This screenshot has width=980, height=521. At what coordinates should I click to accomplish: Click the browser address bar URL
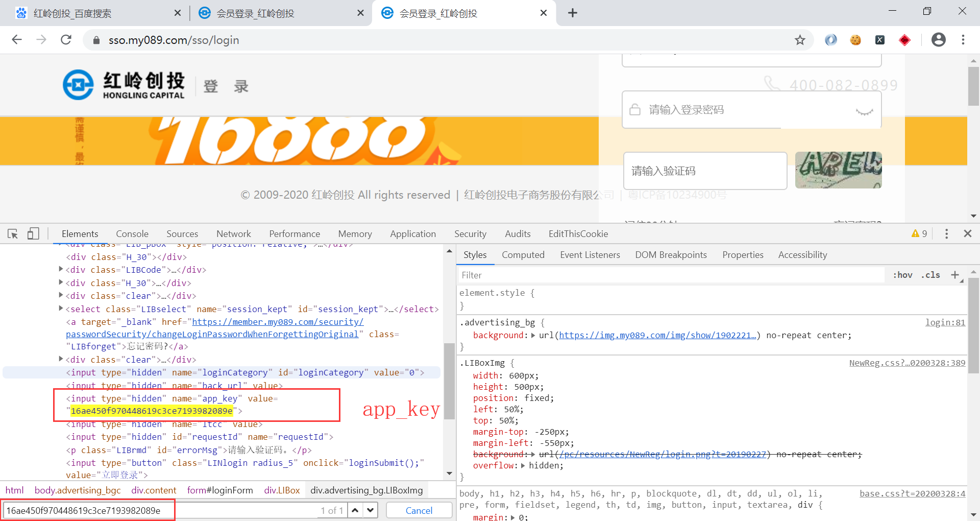tap(174, 40)
